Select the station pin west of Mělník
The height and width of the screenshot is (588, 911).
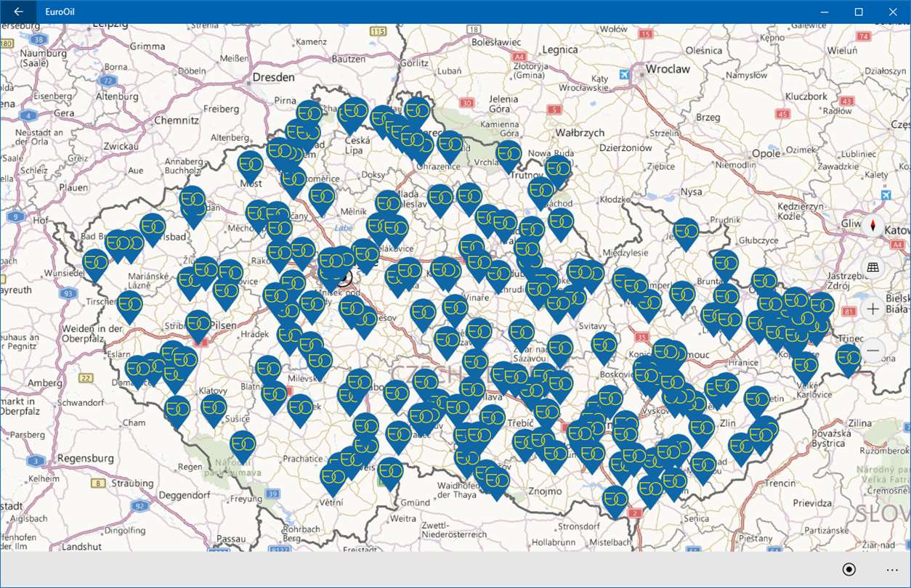pos(322,198)
